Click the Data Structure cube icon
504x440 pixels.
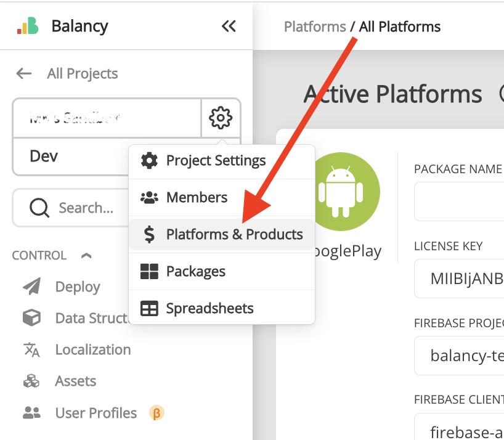(x=32, y=318)
